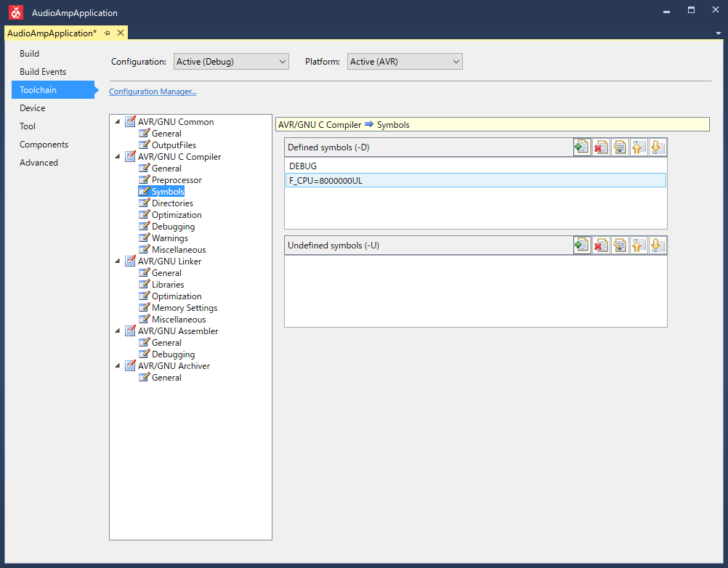The image size is (728, 568).
Task: Click the pin icon on AudioAmpApplication tab
Action: (108, 33)
